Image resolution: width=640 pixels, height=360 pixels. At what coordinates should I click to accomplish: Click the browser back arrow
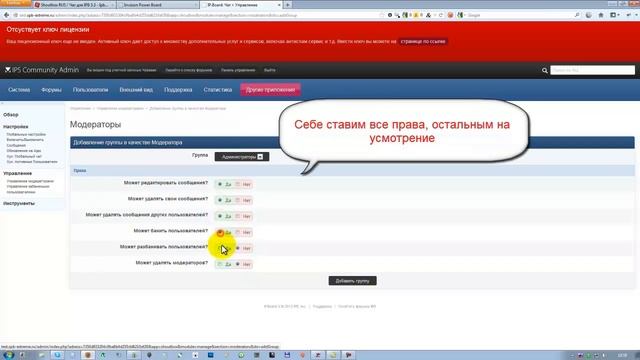click(x=6, y=15)
